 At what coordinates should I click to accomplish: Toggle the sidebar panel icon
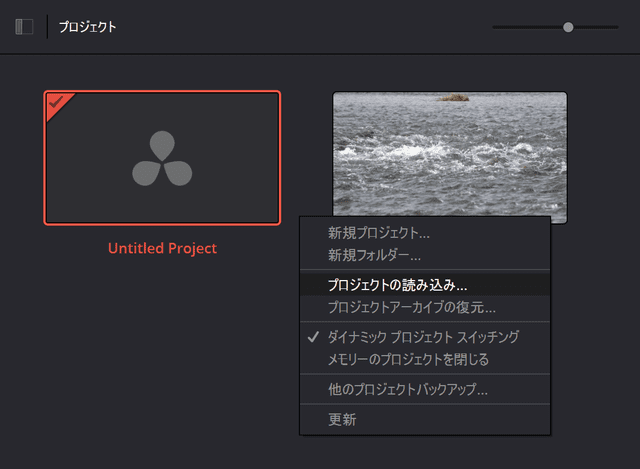tap(24, 27)
